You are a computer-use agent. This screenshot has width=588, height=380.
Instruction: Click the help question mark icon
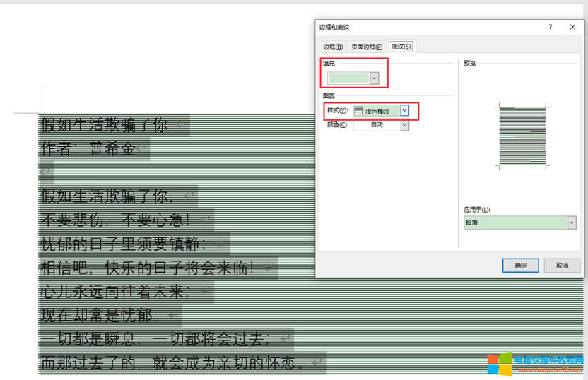pyautogui.click(x=550, y=26)
